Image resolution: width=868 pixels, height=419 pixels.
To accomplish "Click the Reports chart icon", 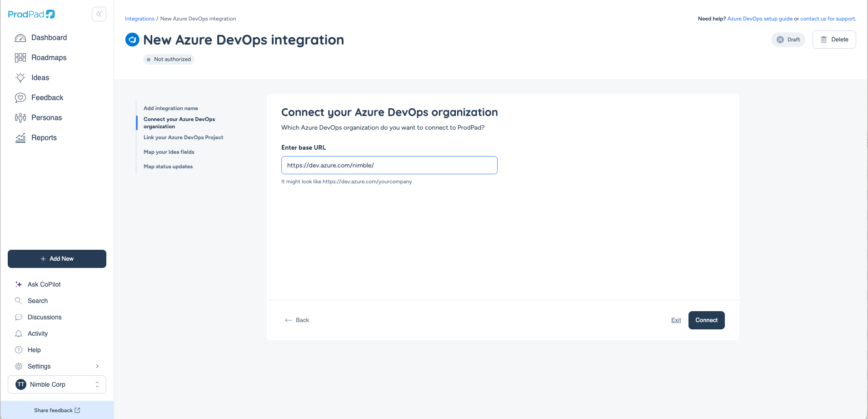I will click(20, 138).
